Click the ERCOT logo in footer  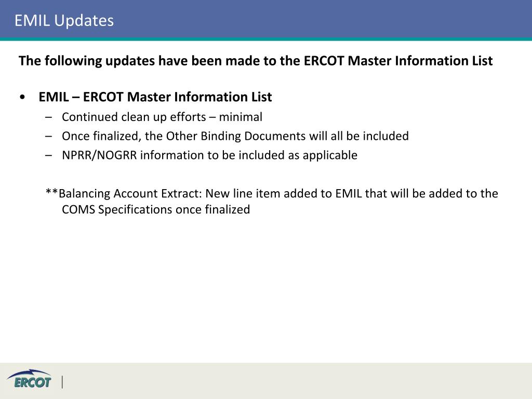(x=30, y=379)
